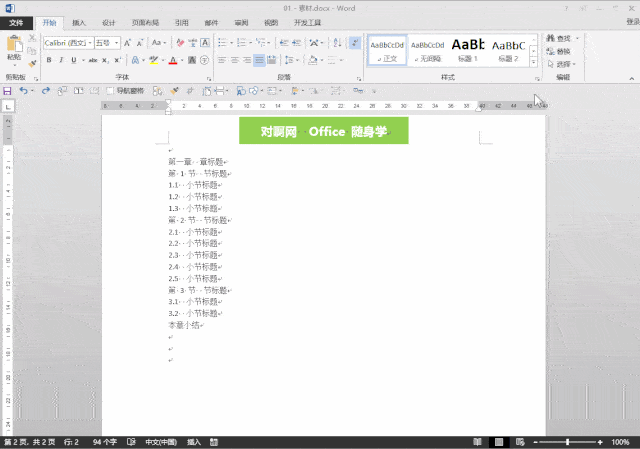Click the Character Shading icon
The width and height of the screenshot is (640, 449).
pyautogui.click(x=192, y=60)
